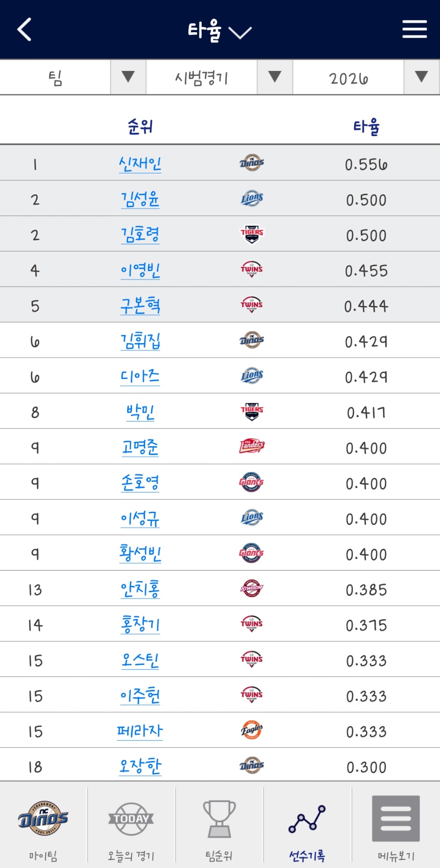Open the 팀 filter dropdown
This screenshot has height=868, width=440.
click(73, 78)
